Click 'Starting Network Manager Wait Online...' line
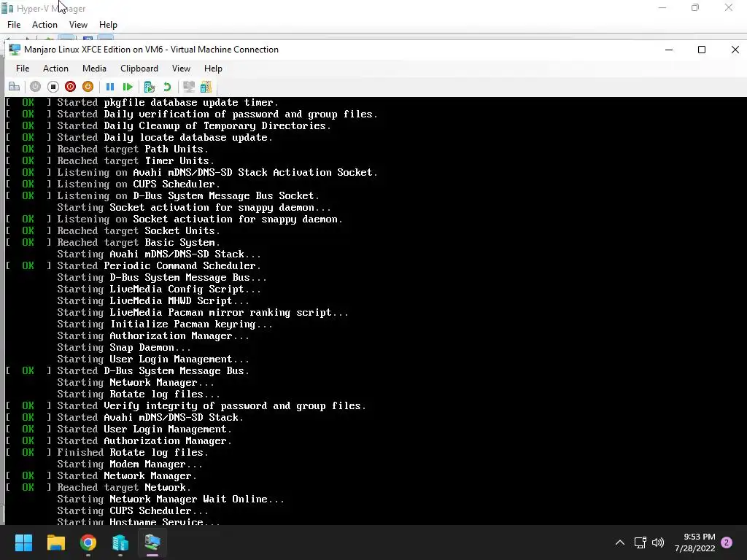The width and height of the screenshot is (747, 560). click(x=171, y=499)
